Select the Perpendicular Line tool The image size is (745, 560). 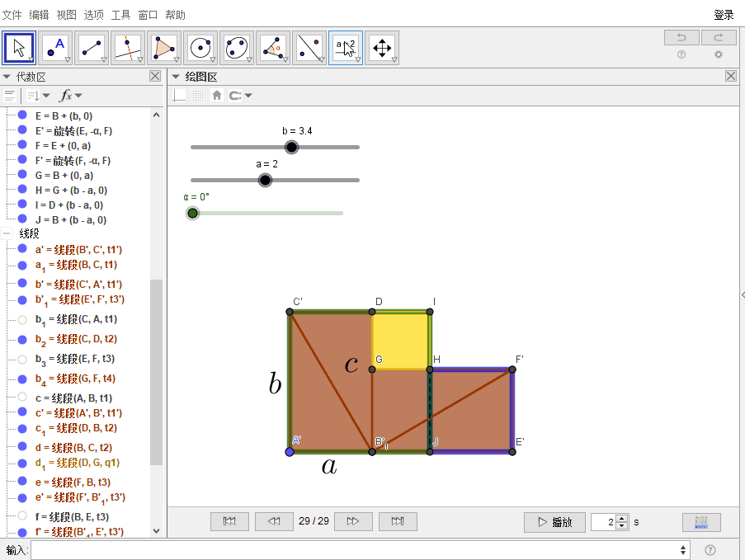tap(128, 48)
